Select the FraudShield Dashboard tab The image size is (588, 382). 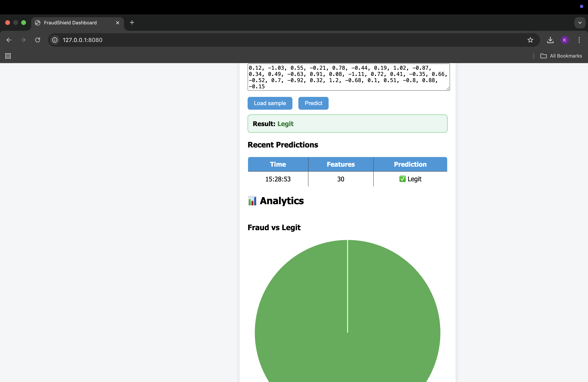(70, 23)
